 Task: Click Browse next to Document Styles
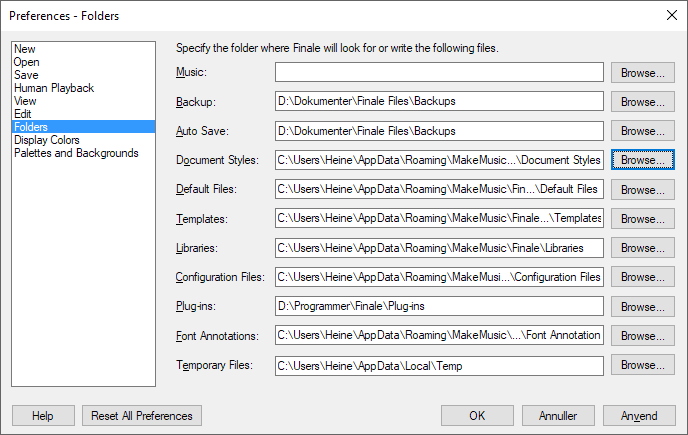click(642, 160)
